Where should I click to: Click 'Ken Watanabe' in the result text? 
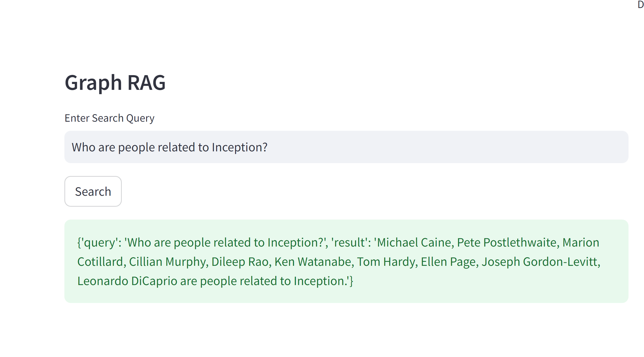click(x=313, y=262)
